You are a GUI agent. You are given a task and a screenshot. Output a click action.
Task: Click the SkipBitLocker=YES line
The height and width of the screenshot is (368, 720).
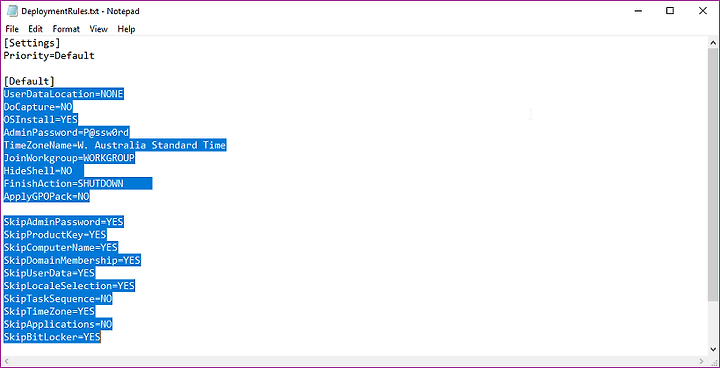(x=52, y=338)
